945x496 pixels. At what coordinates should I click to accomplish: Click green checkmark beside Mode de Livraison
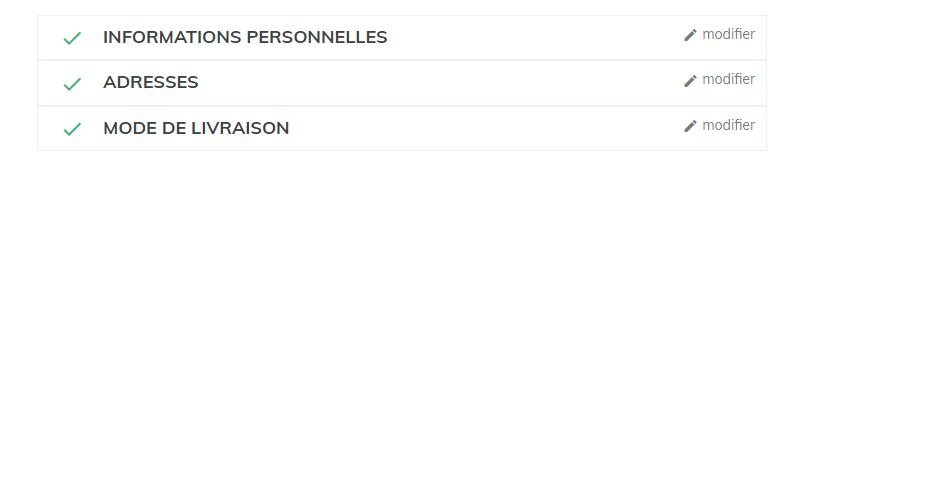click(x=72, y=129)
